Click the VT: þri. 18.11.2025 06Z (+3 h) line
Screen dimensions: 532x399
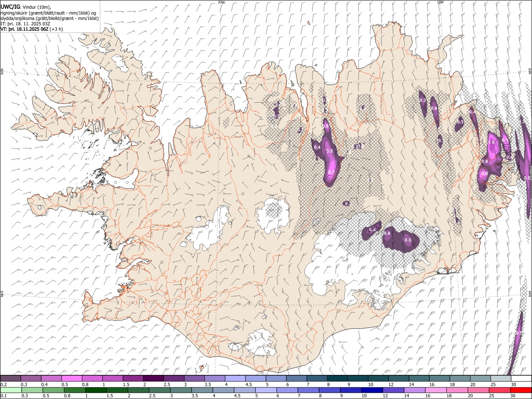click(x=32, y=29)
